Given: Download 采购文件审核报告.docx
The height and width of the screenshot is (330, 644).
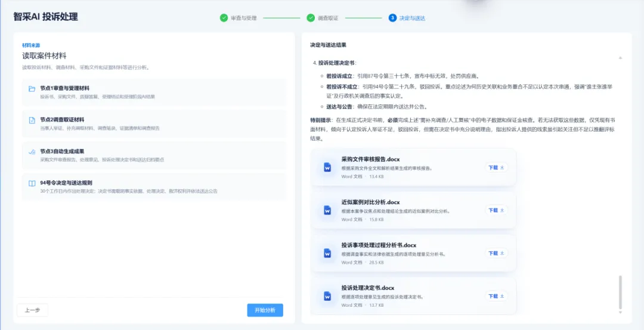Looking at the screenshot, I should (496, 167).
